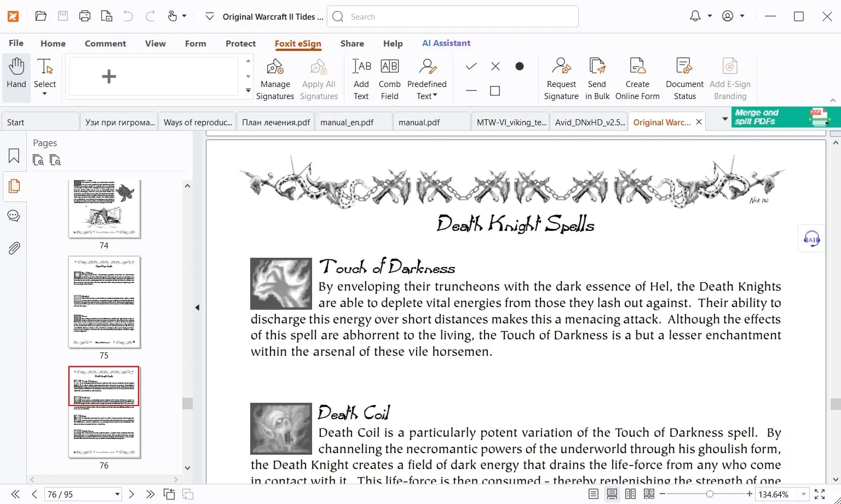The image size is (841, 504).
Task: Open the Protect ribbon tab
Action: tap(240, 43)
